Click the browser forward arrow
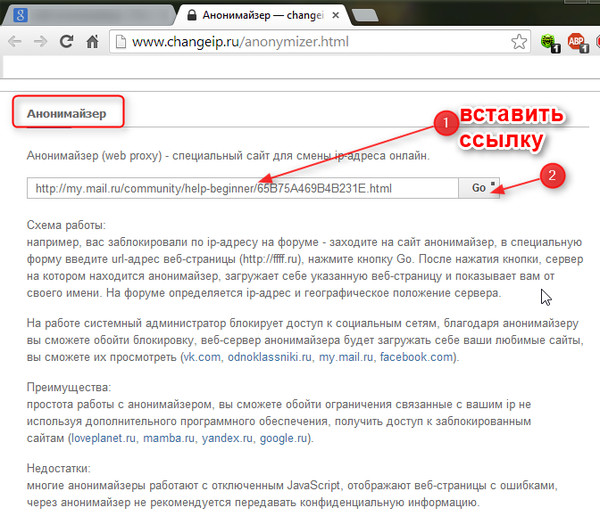 pyautogui.click(x=40, y=43)
